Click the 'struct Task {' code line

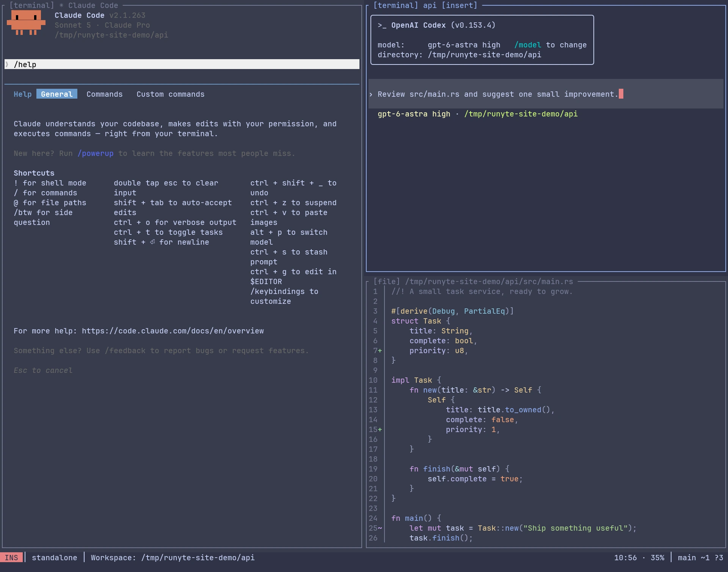pos(421,321)
